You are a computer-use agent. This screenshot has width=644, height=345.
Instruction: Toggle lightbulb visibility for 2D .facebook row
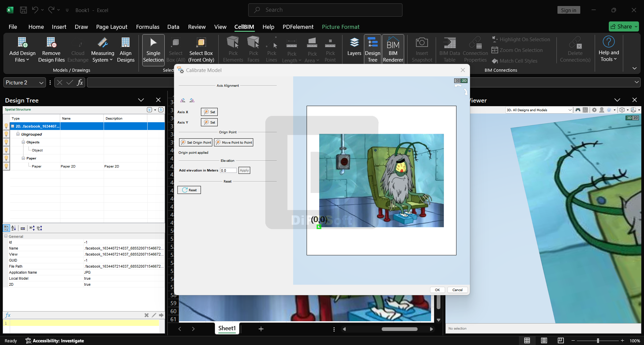click(6, 126)
